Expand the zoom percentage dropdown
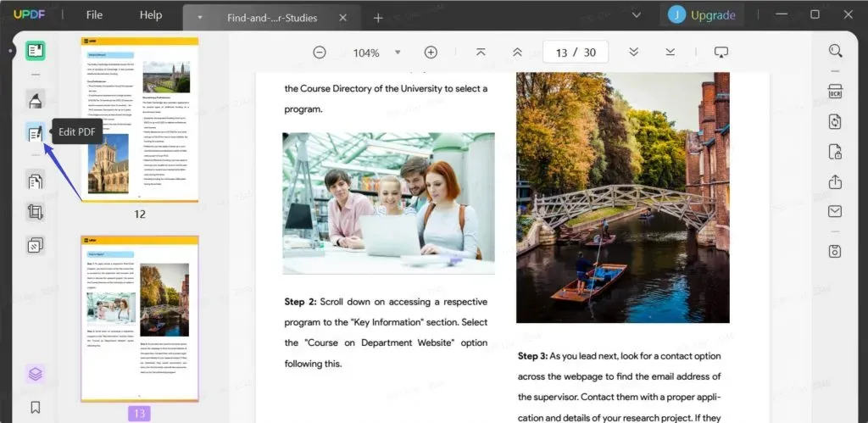The width and height of the screenshot is (868, 423). click(x=398, y=53)
